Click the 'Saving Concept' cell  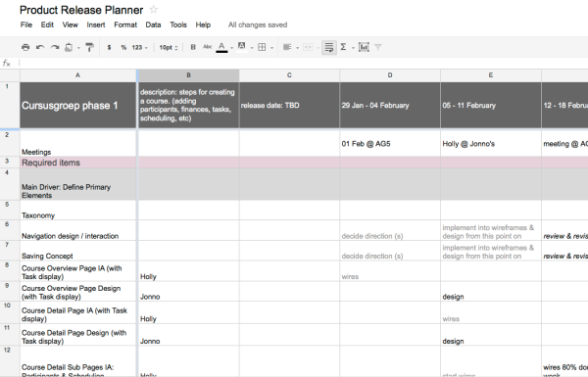pyautogui.click(x=78, y=251)
